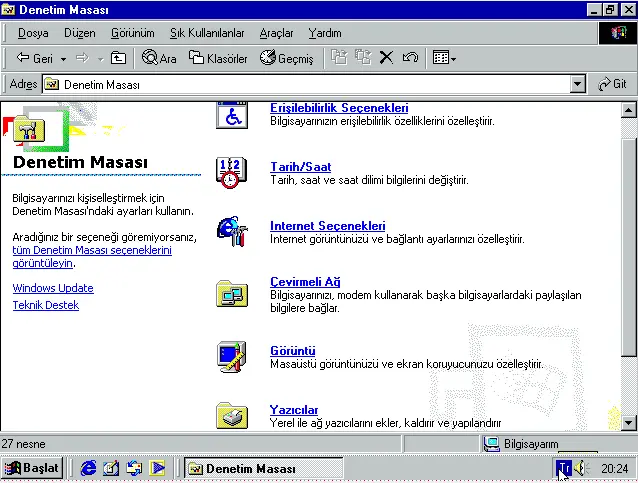Open Yazıcılar link
Screen dimensions: 638x483
click(294, 410)
